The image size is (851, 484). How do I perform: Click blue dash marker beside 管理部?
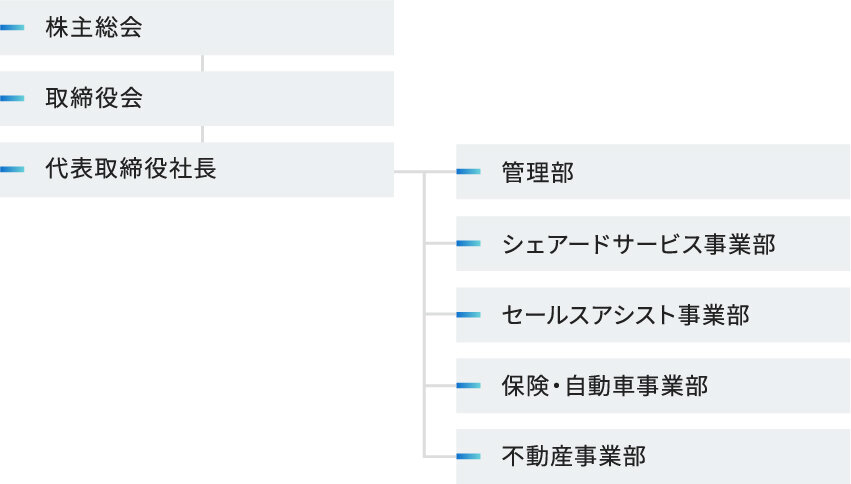pyautogui.click(x=468, y=171)
